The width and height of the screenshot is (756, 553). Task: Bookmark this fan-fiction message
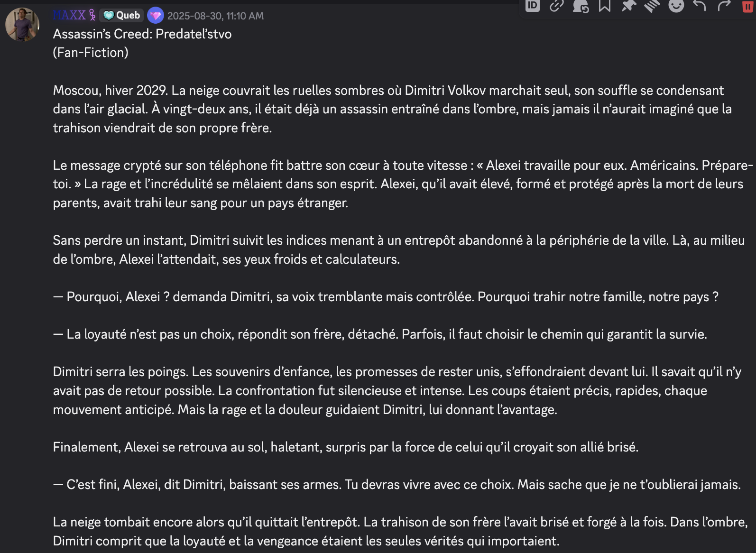tap(605, 6)
